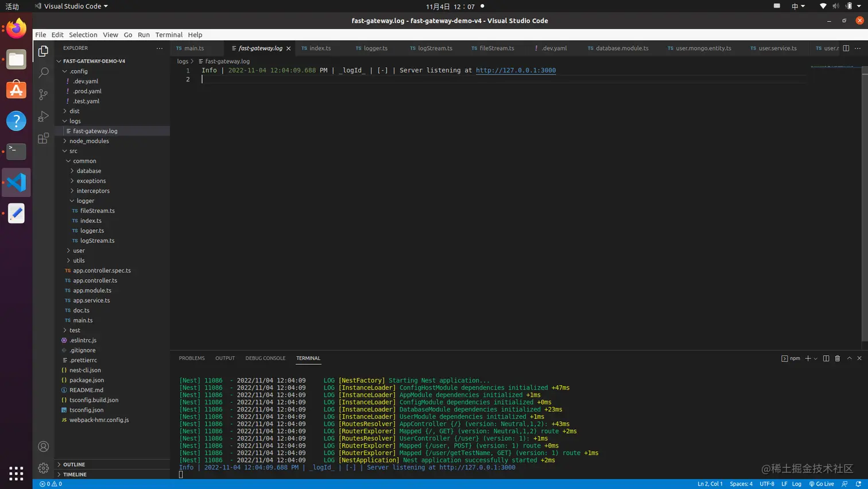
Task: Select the npm terminal label
Action: pyautogui.click(x=791, y=359)
